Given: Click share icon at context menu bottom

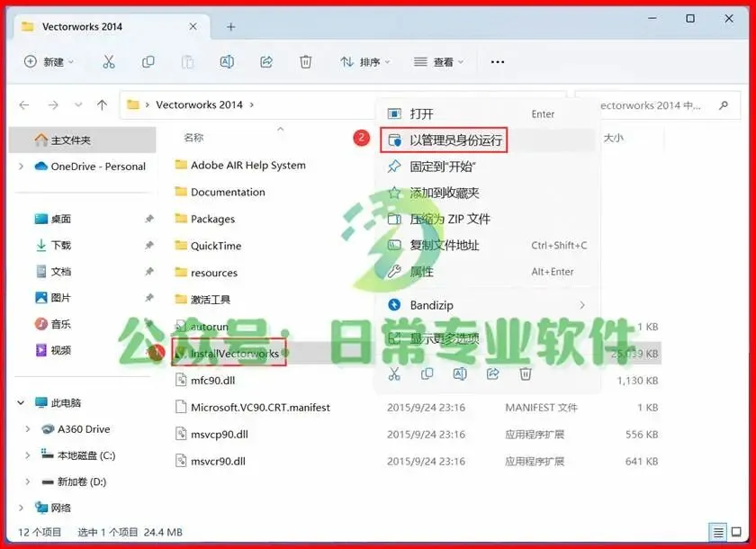Looking at the screenshot, I should click(x=493, y=373).
